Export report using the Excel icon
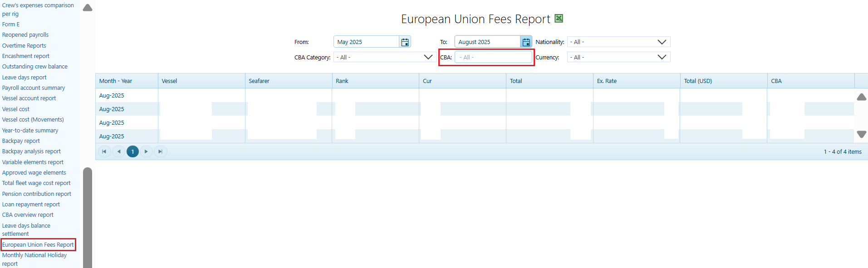Image resolution: width=868 pixels, height=268 pixels. [559, 19]
